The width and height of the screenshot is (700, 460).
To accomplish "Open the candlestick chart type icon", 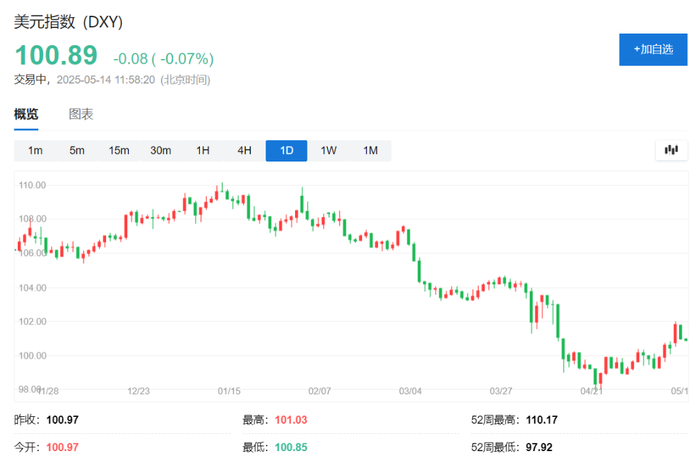I will tap(671, 150).
